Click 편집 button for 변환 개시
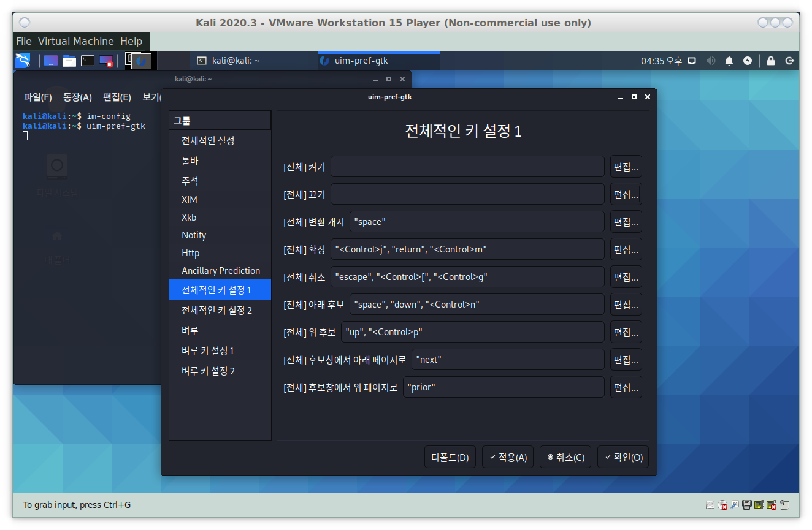The image size is (812, 530). 626,222
